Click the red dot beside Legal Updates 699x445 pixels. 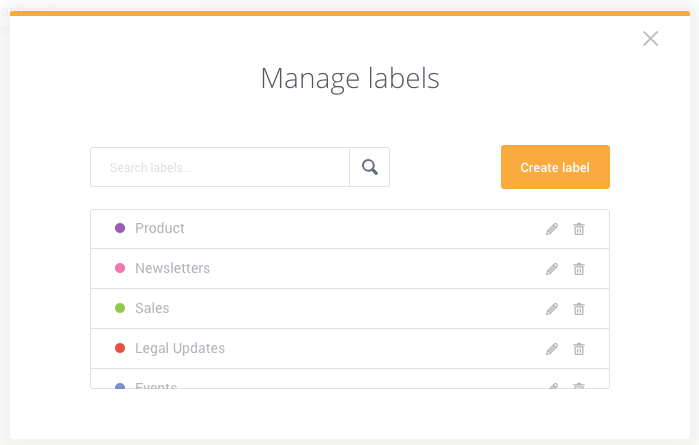click(x=120, y=348)
